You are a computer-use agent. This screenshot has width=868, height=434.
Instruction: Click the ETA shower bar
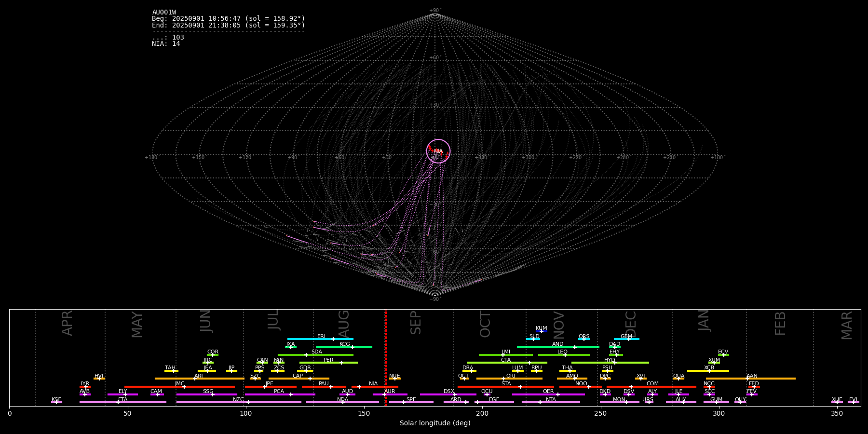(123, 402)
